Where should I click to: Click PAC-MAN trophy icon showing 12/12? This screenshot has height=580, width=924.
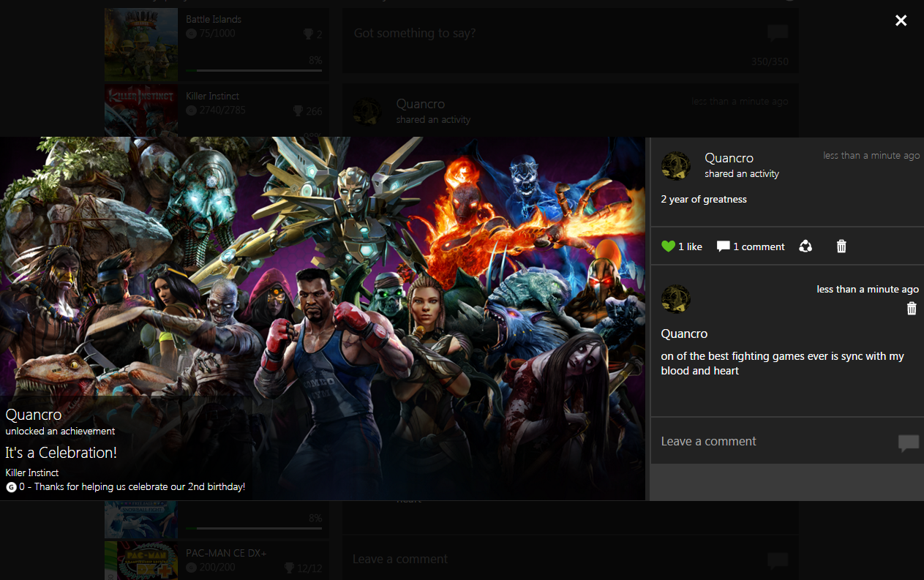[289, 568]
